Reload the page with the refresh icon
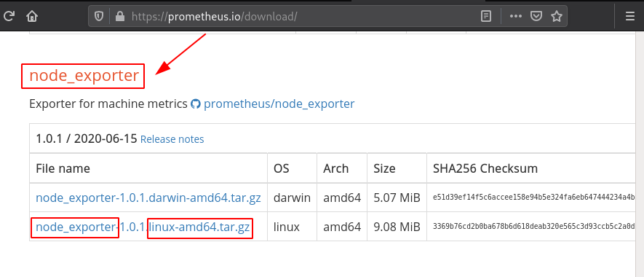Viewport: 644px width, 277px height. (x=9, y=16)
